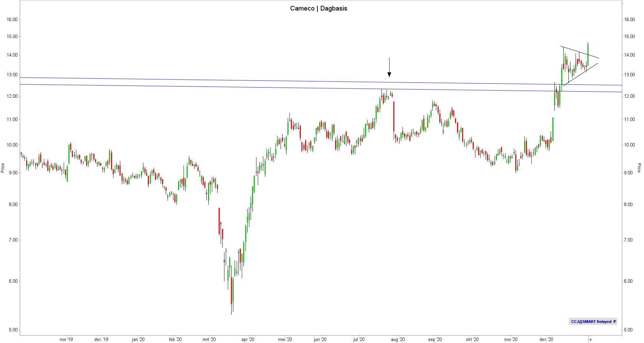Click the mrt '20 date label
This screenshot has width=644, height=343.
coord(209,339)
